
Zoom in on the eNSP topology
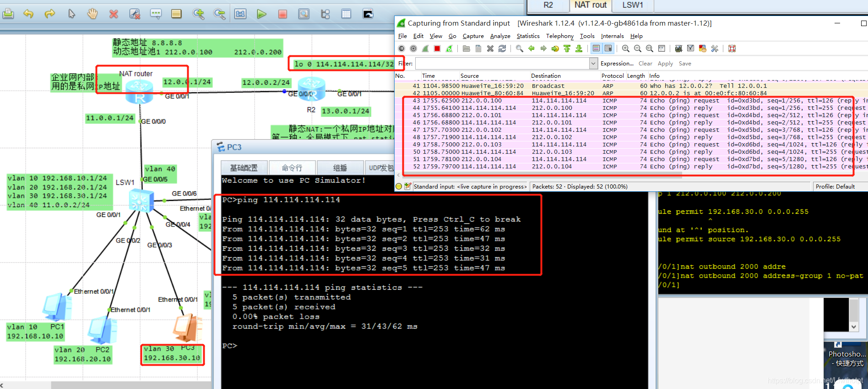199,14
